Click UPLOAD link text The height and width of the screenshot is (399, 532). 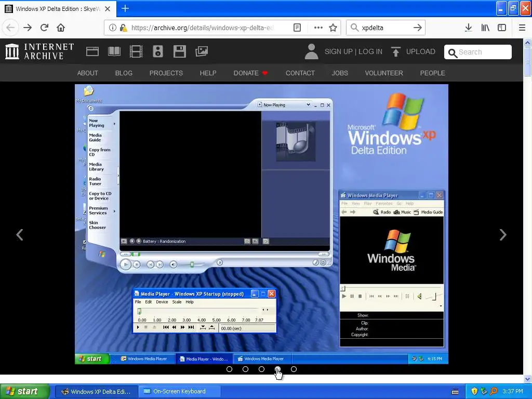421,51
